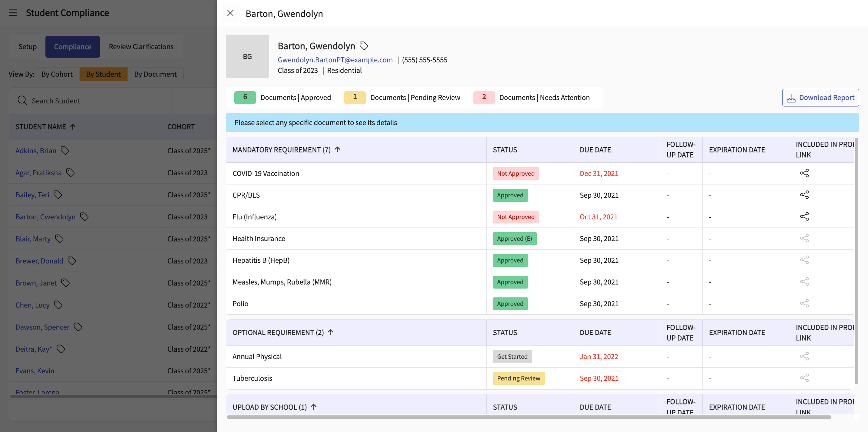
Task: Click the share link icon for CPR/BLS
Action: click(804, 195)
